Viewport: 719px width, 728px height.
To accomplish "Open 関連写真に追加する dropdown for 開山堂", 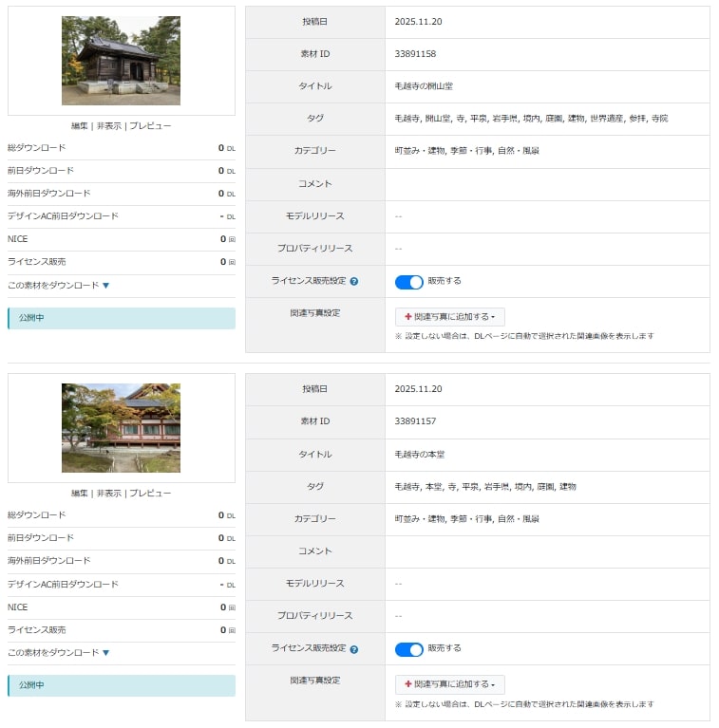I will [450, 317].
